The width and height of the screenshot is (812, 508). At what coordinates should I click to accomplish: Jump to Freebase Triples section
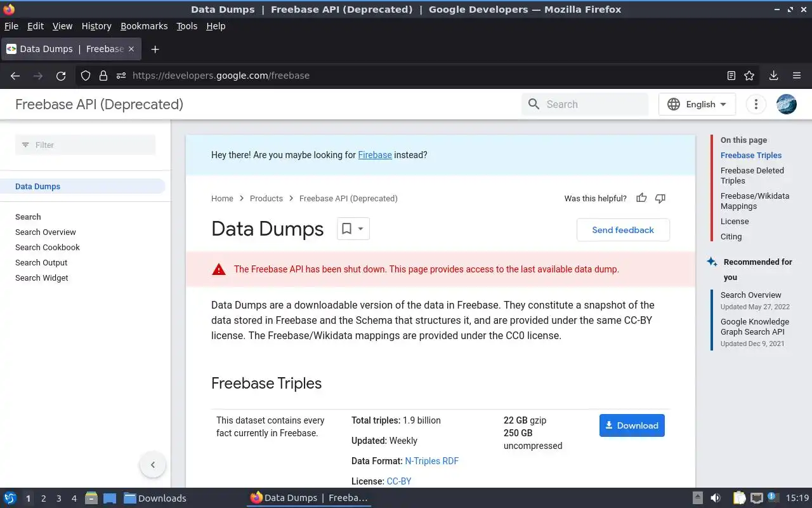click(751, 155)
